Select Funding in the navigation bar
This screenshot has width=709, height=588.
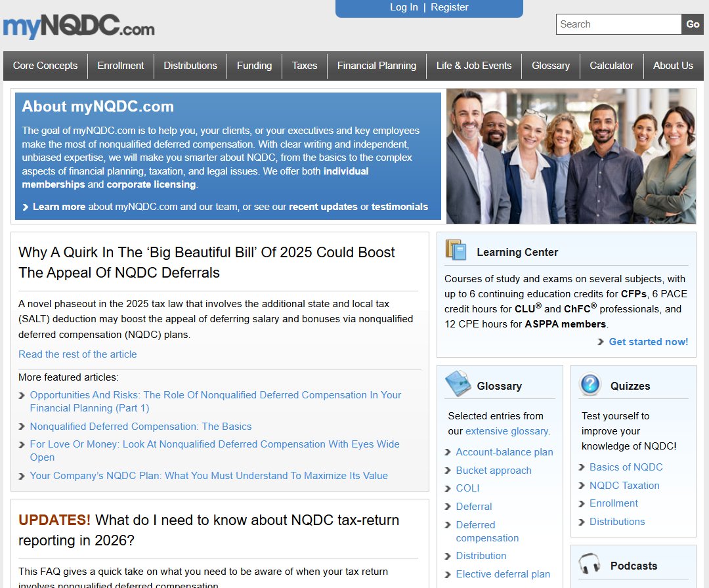(x=255, y=66)
